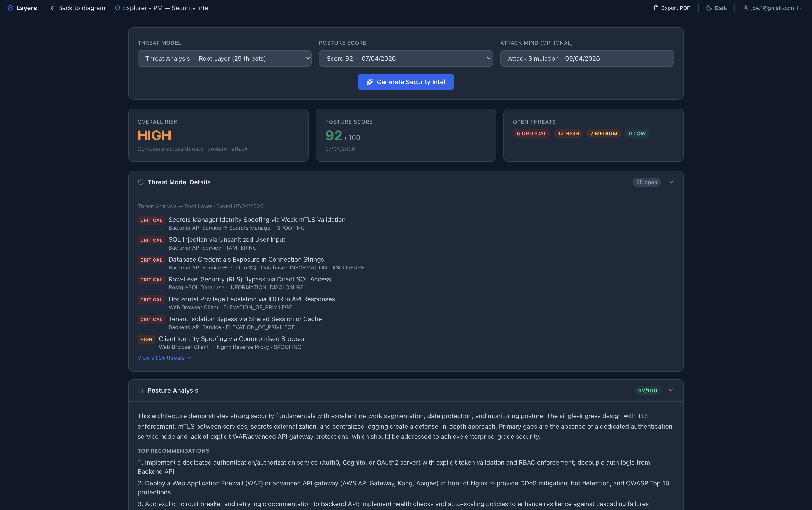Select Secrets Manager Identity Spoofing threat
The height and width of the screenshot is (510, 812).
[257, 220]
